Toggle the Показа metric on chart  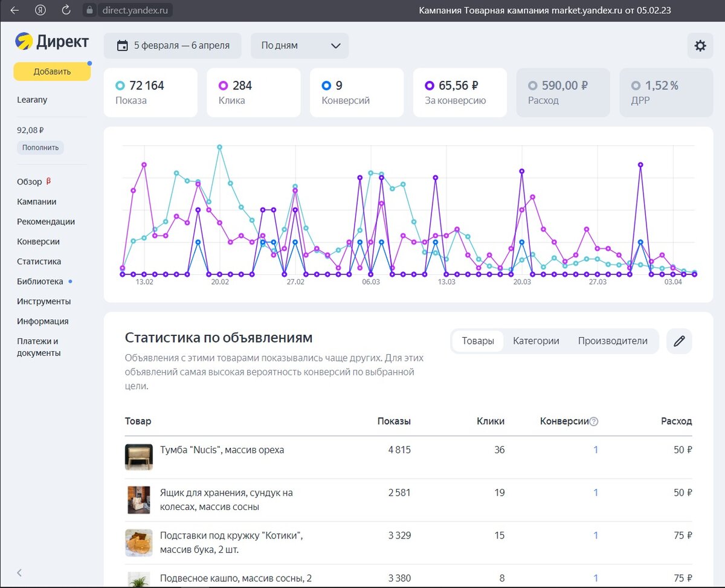(150, 92)
